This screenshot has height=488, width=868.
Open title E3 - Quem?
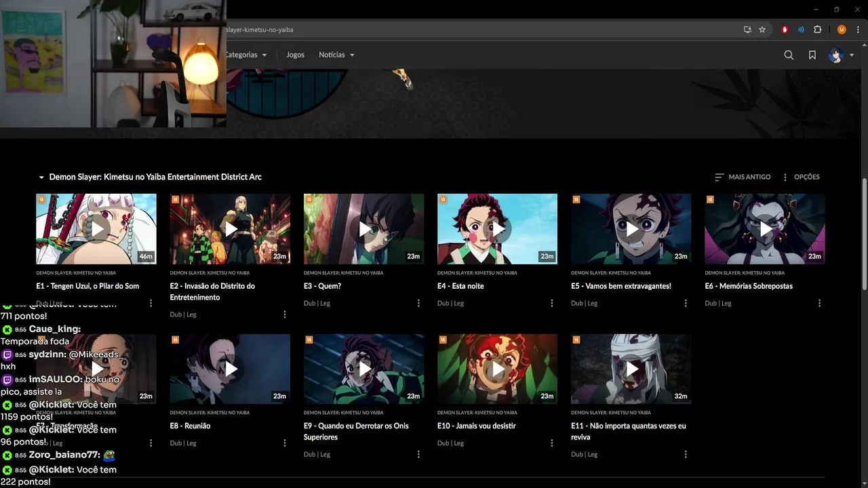(322, 286)
